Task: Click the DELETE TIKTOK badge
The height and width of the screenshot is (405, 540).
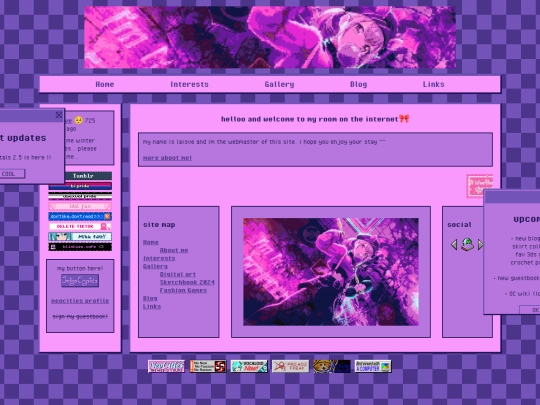Action: pyautogui.click(x=80, y=227)
